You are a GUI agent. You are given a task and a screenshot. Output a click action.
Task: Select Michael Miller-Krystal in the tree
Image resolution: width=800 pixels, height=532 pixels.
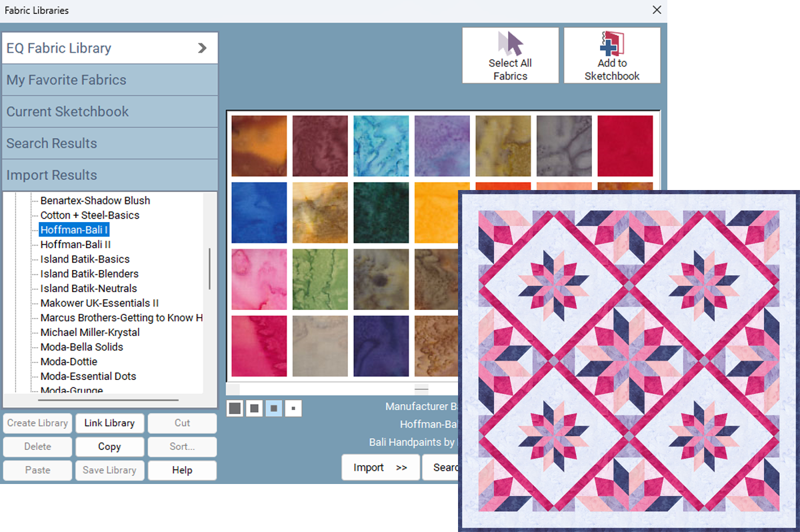tap(90, 333)
